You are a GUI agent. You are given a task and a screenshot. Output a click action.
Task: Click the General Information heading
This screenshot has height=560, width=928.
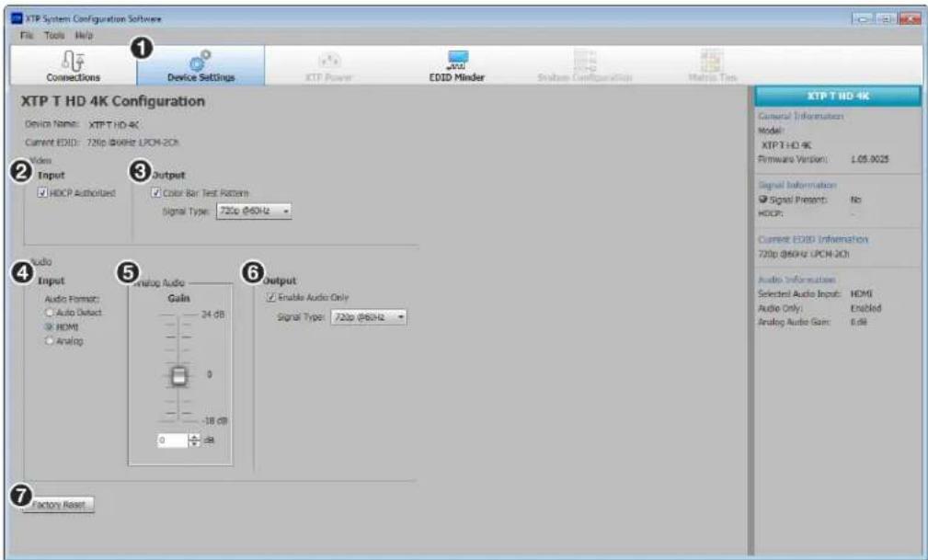(801, 117)
